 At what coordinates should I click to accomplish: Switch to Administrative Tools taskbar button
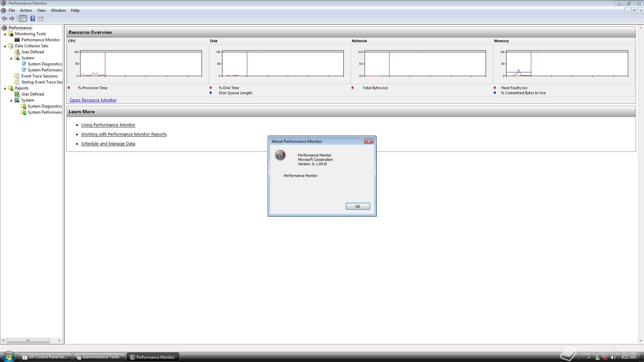[x=99, y=357]
